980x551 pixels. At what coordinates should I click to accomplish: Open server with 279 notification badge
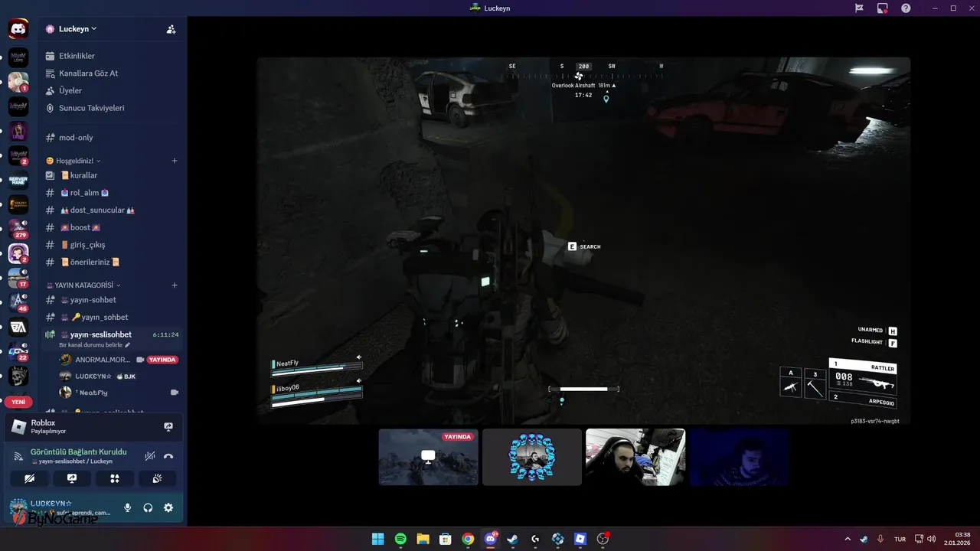pos(18,228)
